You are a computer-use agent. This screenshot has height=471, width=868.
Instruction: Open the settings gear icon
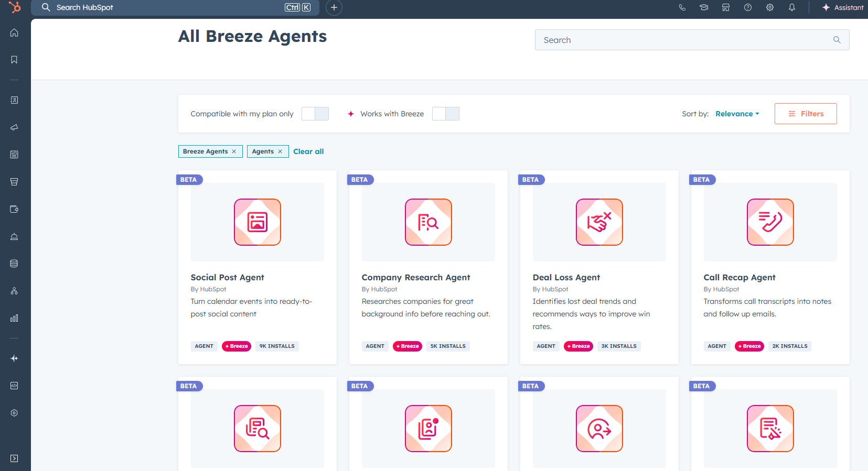[x=770, y=7]
